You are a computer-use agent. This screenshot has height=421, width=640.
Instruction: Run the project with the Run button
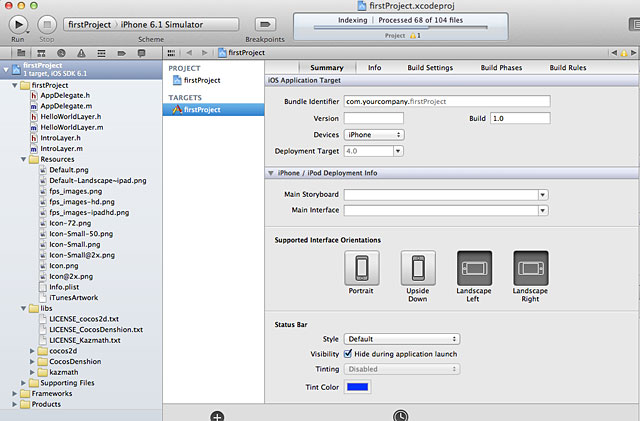18,25
